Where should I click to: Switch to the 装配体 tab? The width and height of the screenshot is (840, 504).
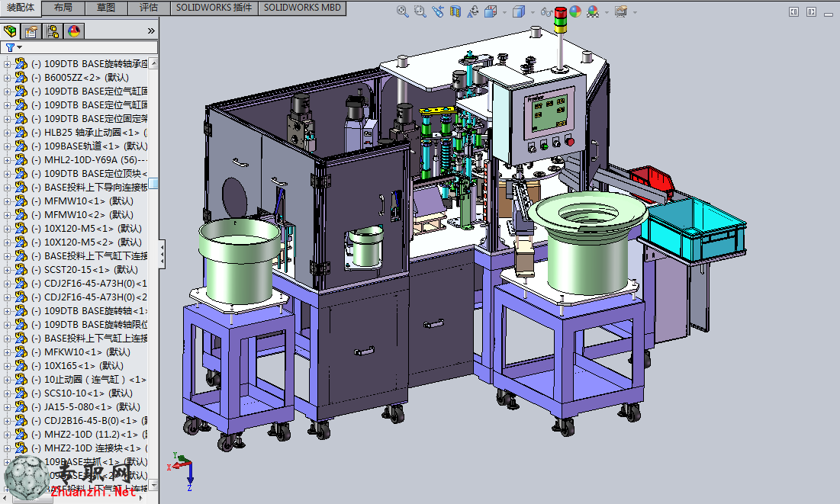(x=21, y=8)
